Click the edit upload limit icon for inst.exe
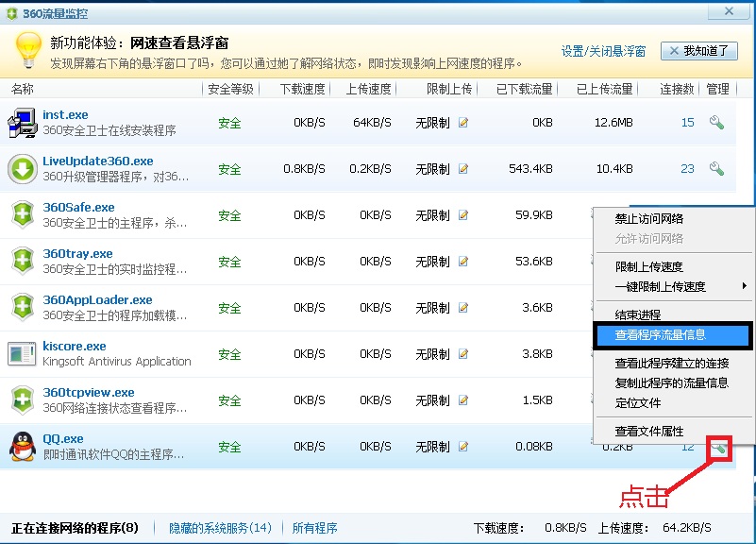This screenshot has width=756, height=544. pyautogui.click(x=463, y=123)
